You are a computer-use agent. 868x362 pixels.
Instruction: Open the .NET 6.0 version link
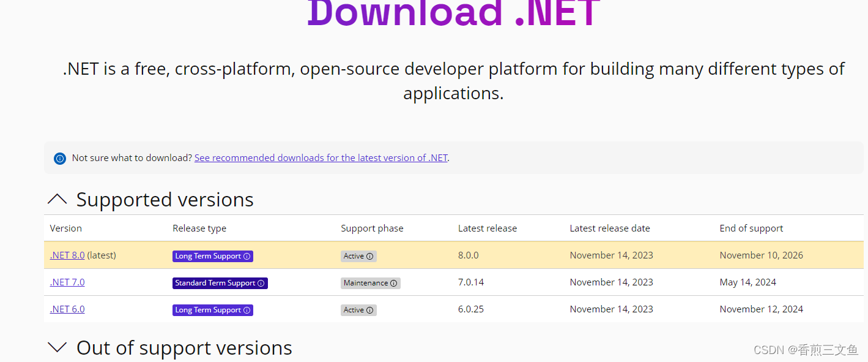67,309
